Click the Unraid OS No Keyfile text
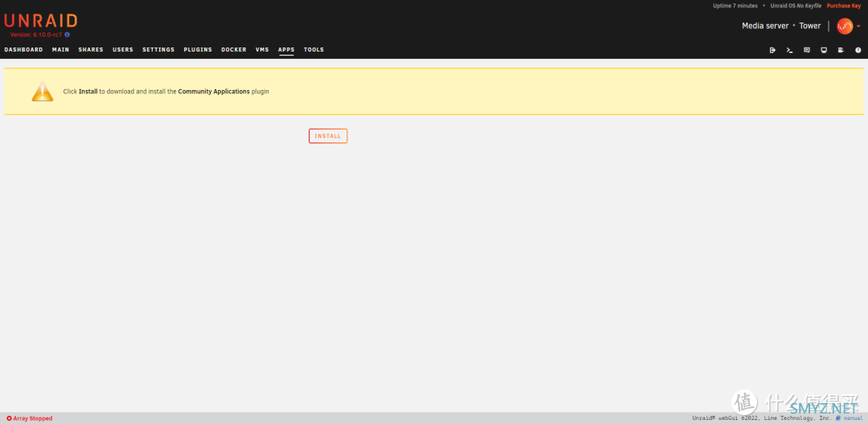 (x=796, y=6)
